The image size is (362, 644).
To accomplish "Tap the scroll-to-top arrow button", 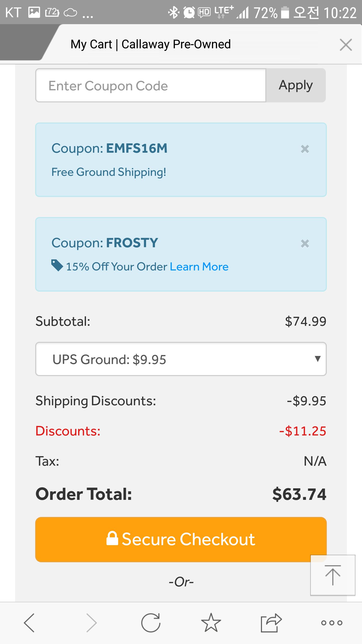I will pyautogui.click(x=333, y=575).
